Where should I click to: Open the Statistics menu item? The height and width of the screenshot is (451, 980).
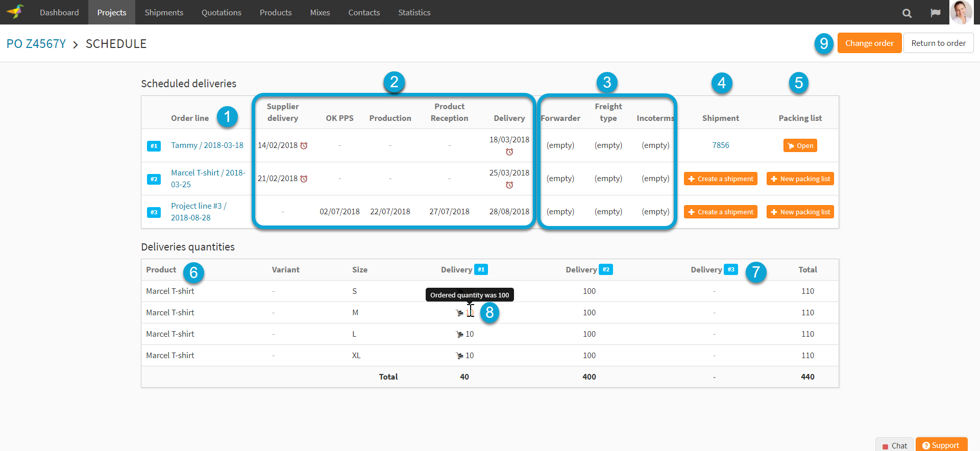click(x=414, y=12)
